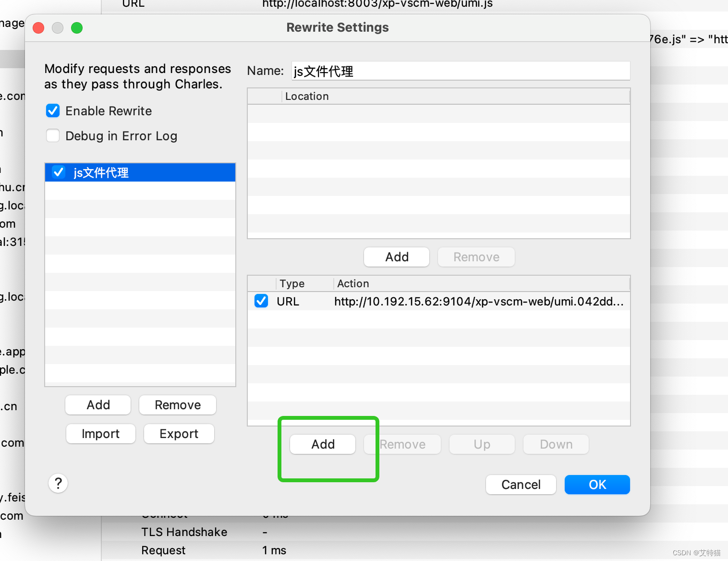Select the URL rewrite rule row
This screenshot has height=561, width=728.
(x=432, y=301)
